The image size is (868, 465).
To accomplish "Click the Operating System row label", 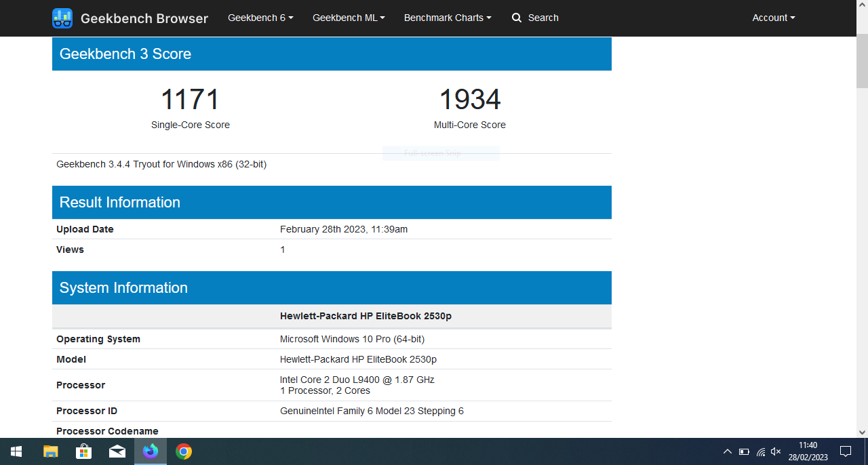I will click(98, 339).
